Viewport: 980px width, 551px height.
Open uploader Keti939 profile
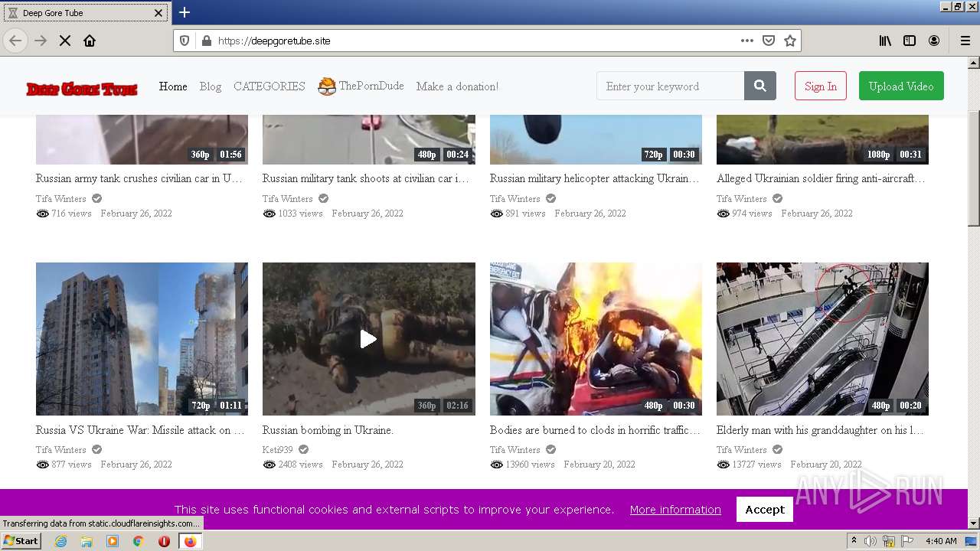click(x=278, y=449)
